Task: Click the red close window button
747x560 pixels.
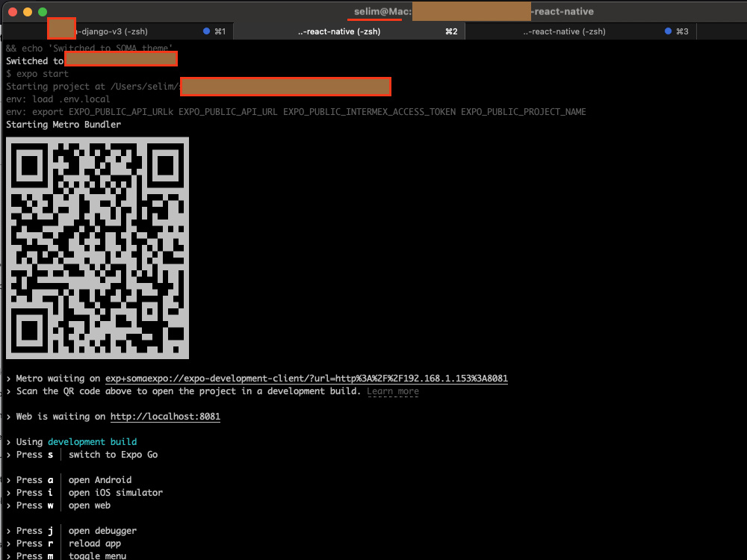Action: click(13, 12)
